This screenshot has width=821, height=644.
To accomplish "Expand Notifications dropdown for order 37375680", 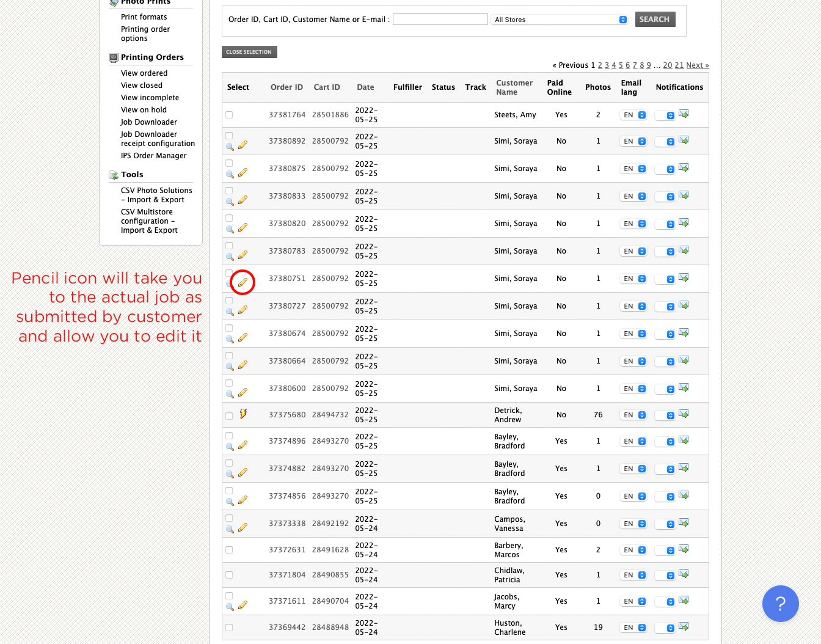I will (665, 415).
